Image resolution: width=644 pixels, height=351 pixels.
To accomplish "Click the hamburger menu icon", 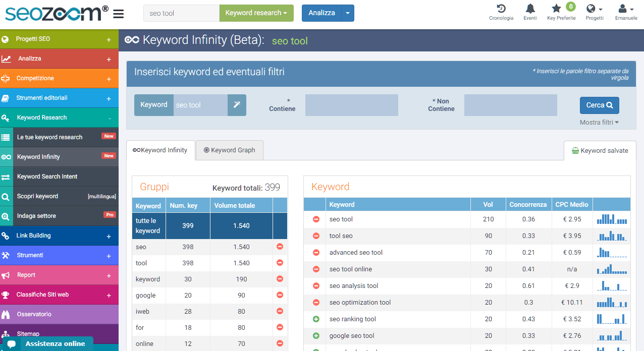I will click(x=118, y=14).
